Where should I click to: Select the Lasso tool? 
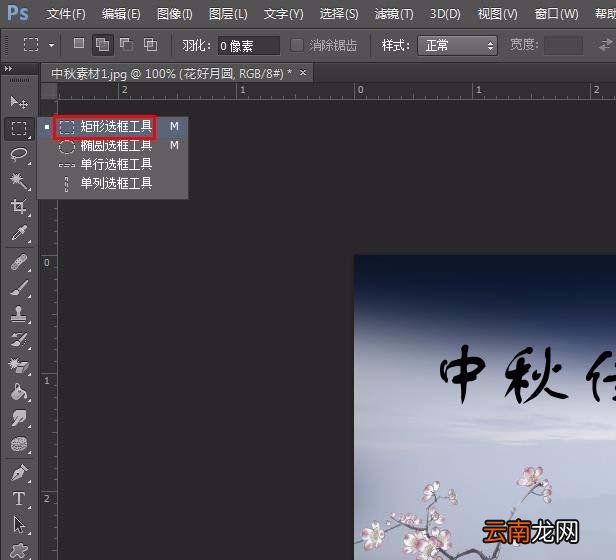coord(18,155)
